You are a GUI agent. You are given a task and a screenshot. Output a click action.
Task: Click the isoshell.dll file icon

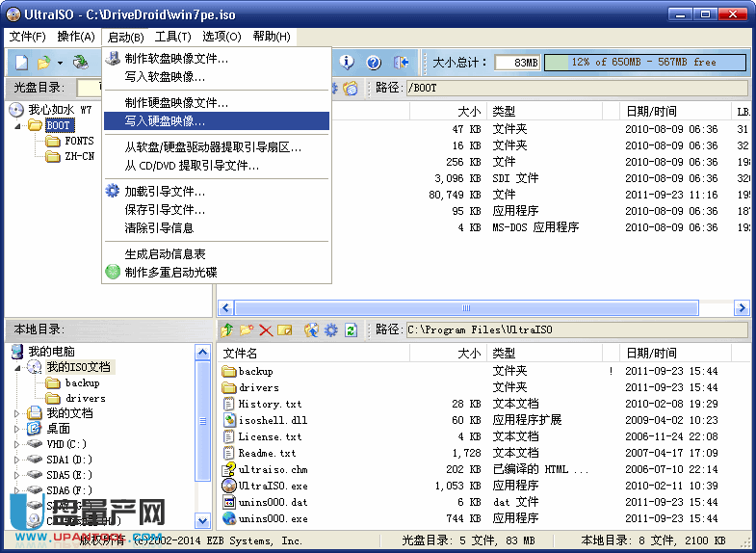coord(229,420)
